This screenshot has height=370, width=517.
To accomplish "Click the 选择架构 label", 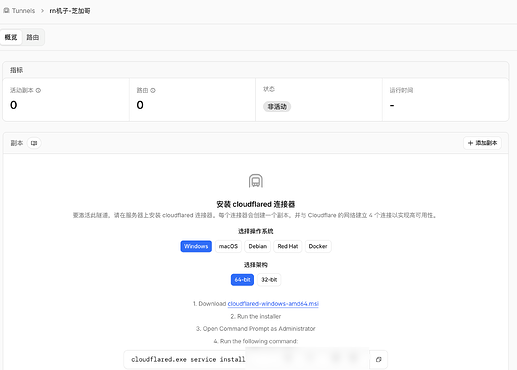I will [256, 265].
